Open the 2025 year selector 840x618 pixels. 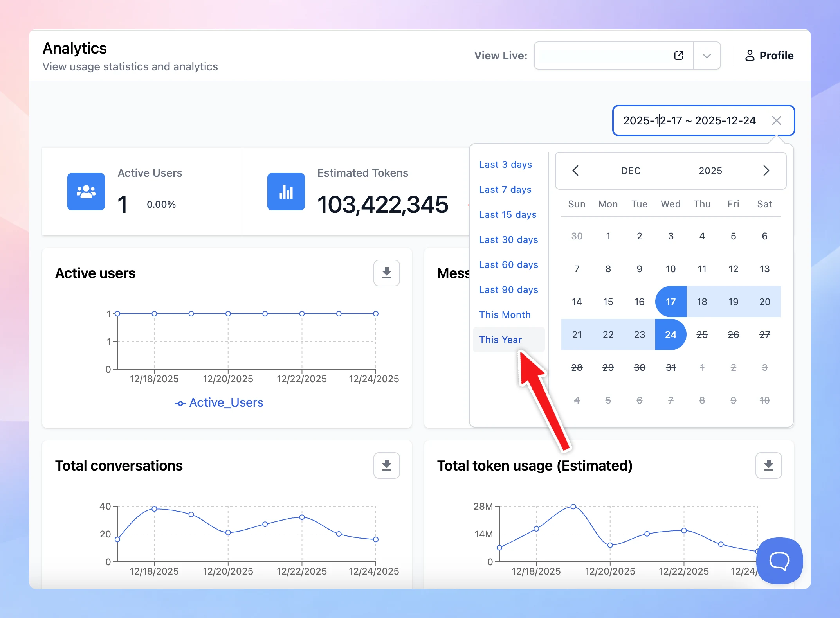[x=710, y=171]
